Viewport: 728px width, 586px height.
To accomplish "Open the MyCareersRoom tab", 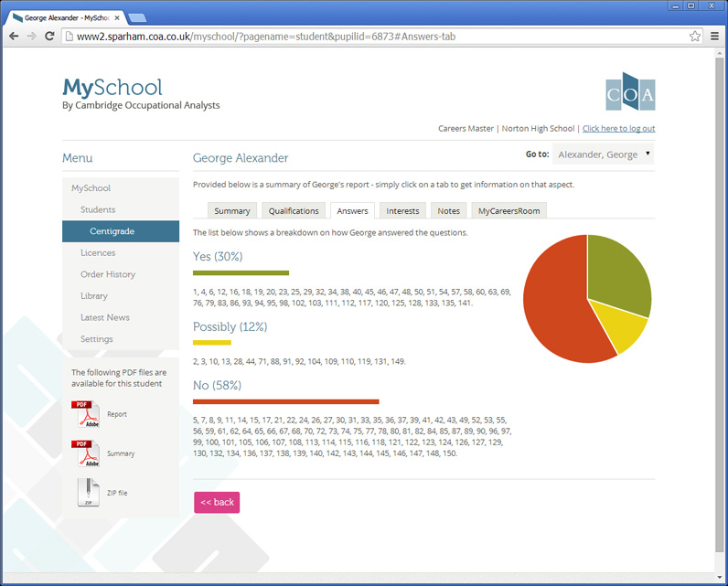I will pyautogui.click(x=509, y=211).
